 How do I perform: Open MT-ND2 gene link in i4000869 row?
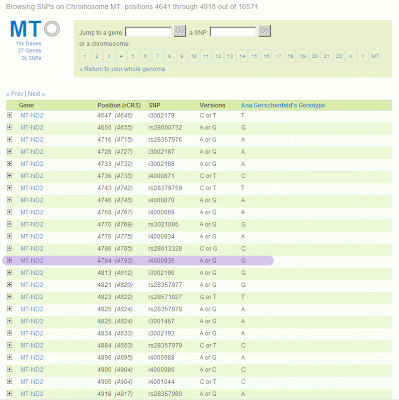32,212
